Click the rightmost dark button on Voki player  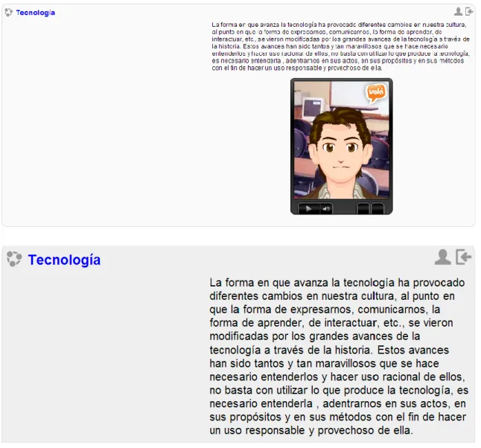point(378,209)
